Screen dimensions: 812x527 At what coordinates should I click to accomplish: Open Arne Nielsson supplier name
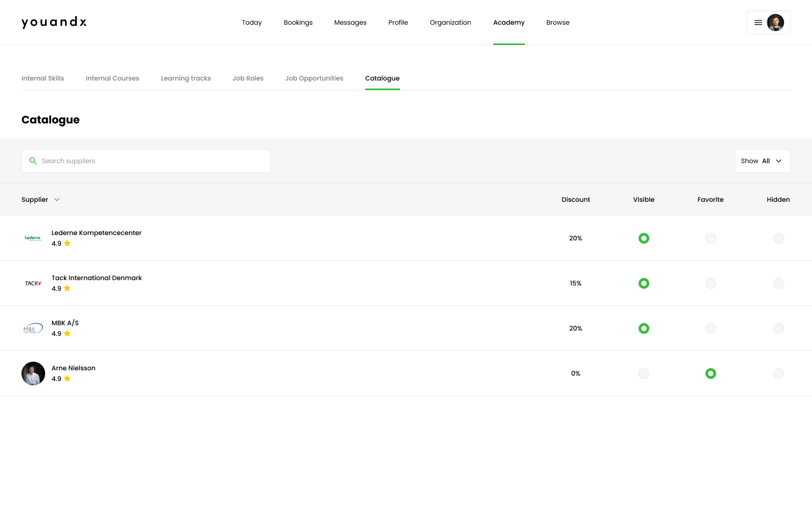pyautogui.click(x=74, y=368)
